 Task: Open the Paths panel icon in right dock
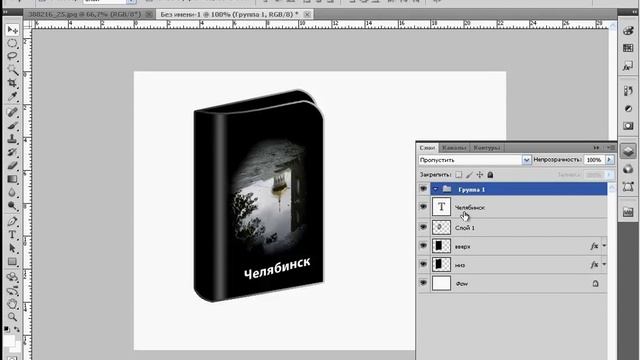[x=628, y=187]
